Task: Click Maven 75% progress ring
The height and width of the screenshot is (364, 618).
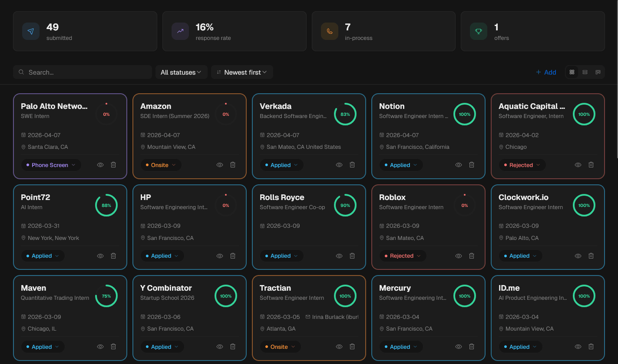Action: tap(106, 296)
